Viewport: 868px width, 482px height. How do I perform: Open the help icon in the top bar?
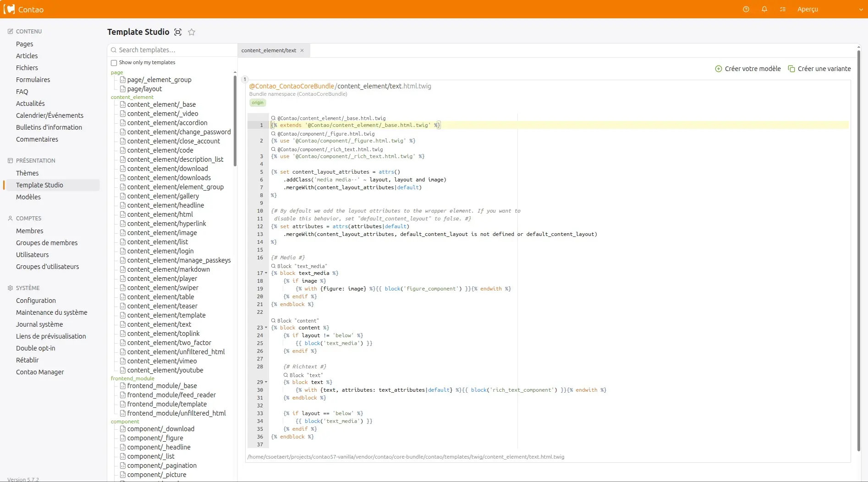point(746,9)
